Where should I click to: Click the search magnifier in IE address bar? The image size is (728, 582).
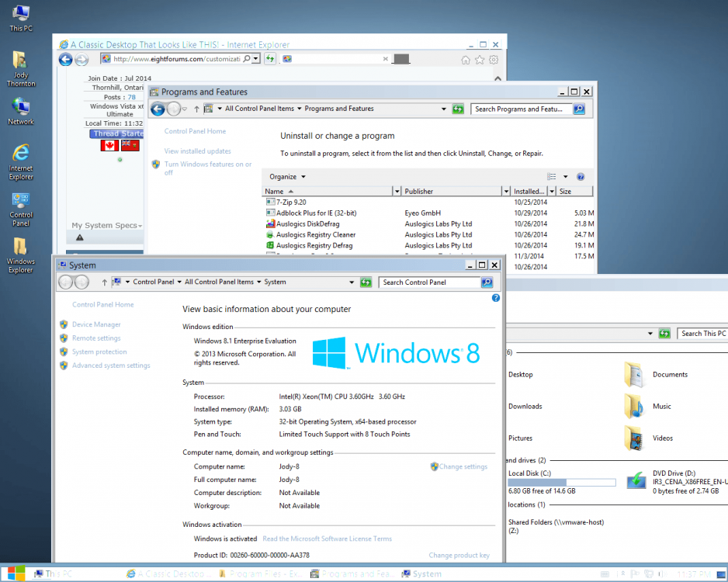point(247,59)
